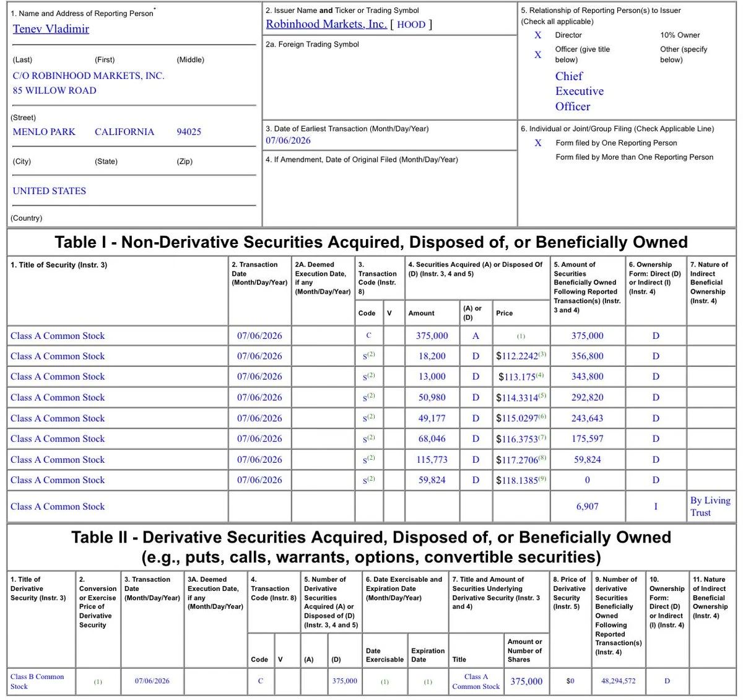Click the 6,907 indirect shares value

(x=587, y=506)
